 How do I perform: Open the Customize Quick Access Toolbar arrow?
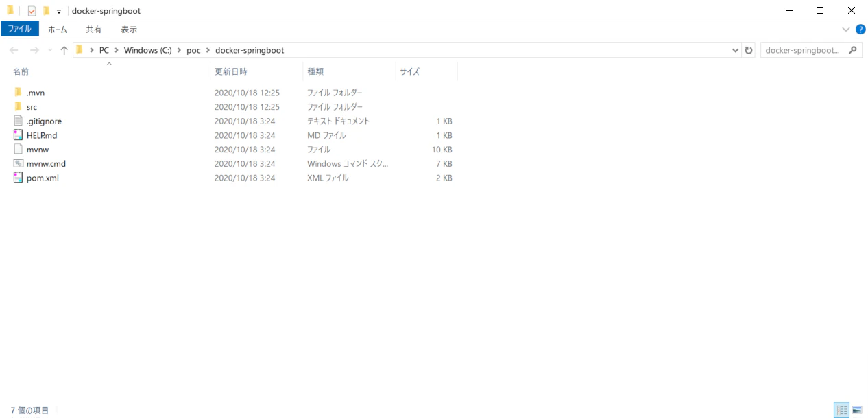[59, 12]
